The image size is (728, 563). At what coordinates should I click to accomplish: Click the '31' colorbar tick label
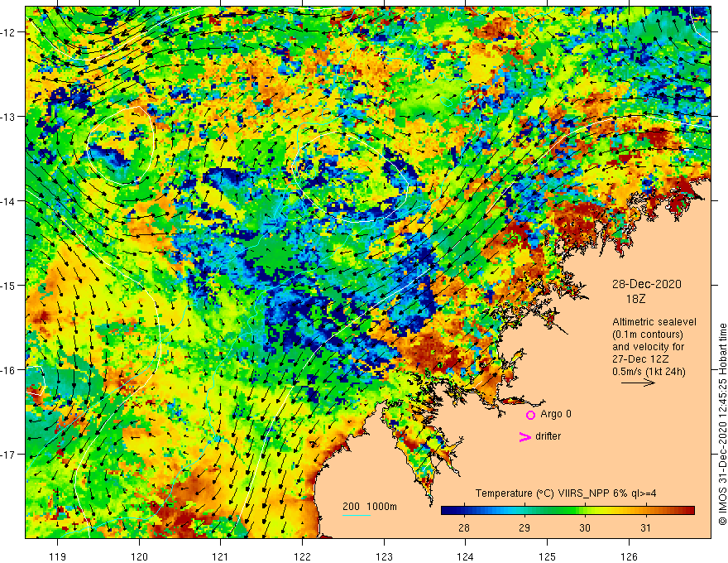(645, 528)
